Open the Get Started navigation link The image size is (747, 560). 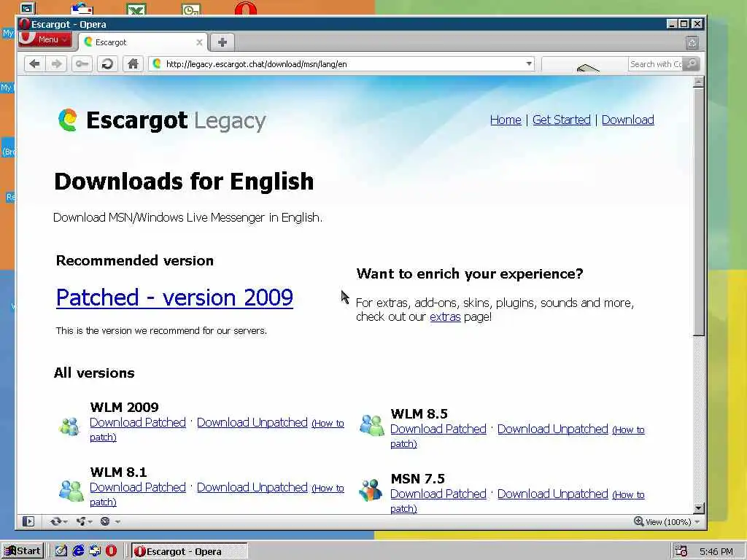(561, 120)
